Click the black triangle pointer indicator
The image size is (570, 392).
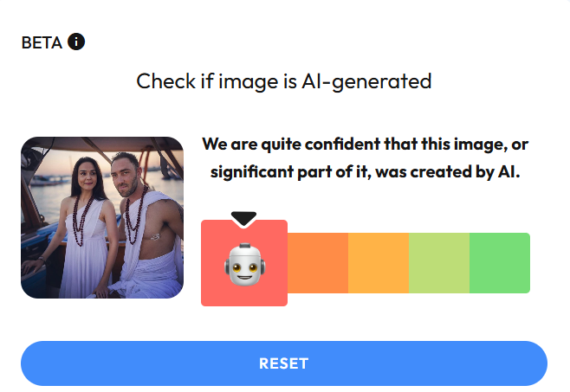(243, 219)
